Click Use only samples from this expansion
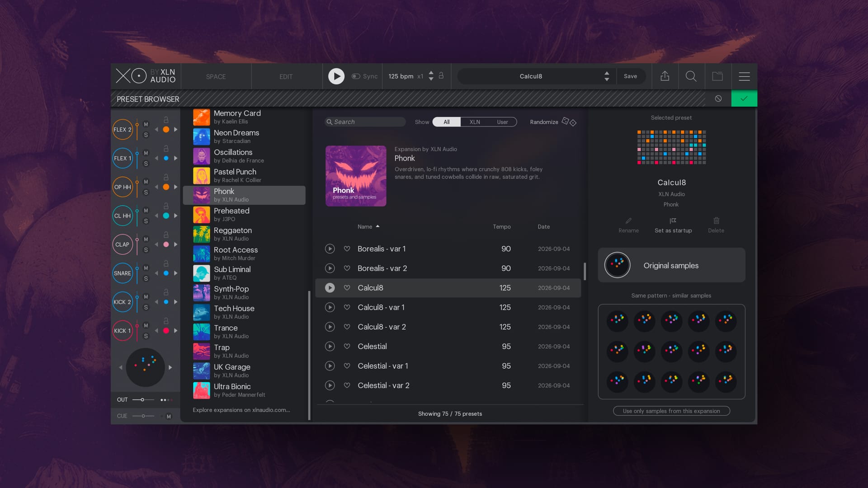868x488 pixels. [x=671, y=411]
